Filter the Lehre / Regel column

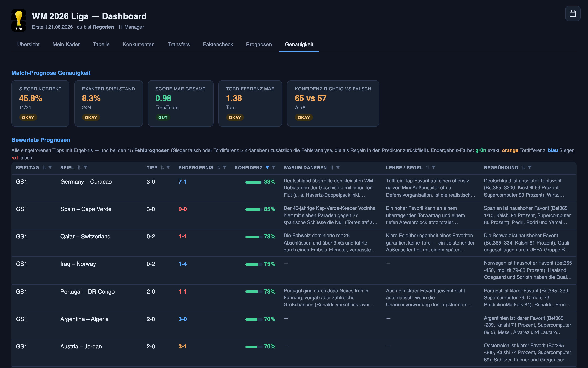pos(433,167)
